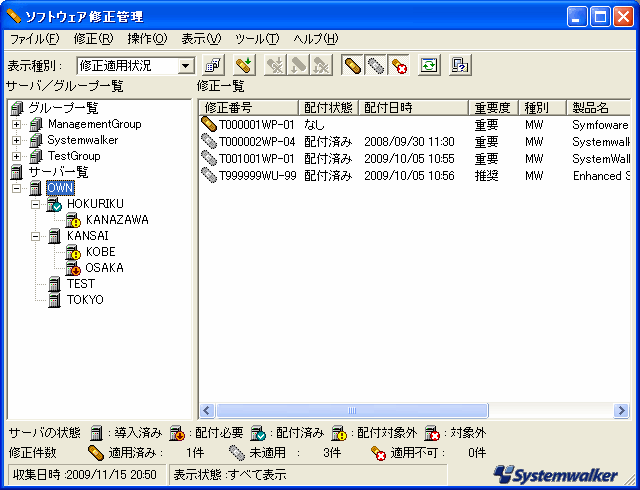Open the ツール(T) menu
The image size is (640, 490).
257,39
